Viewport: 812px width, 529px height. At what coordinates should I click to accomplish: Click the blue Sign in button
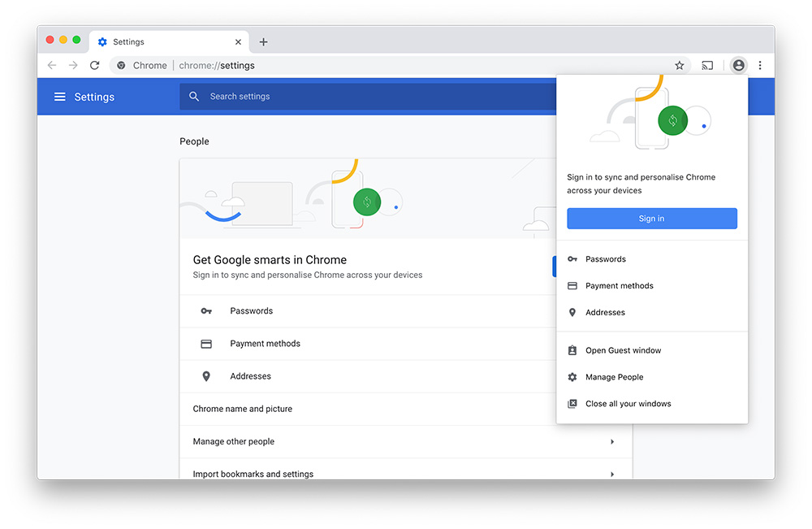(651, 219)
